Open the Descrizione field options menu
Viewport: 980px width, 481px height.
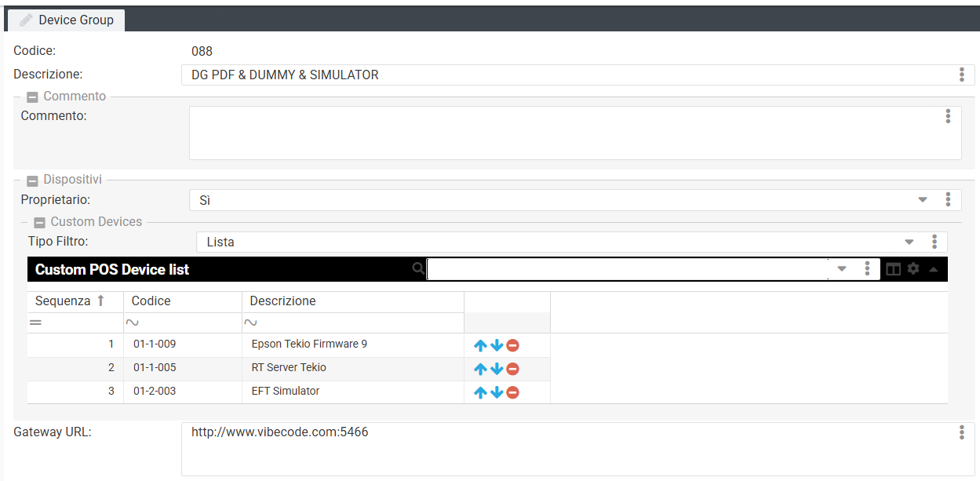tap(961, 75)
